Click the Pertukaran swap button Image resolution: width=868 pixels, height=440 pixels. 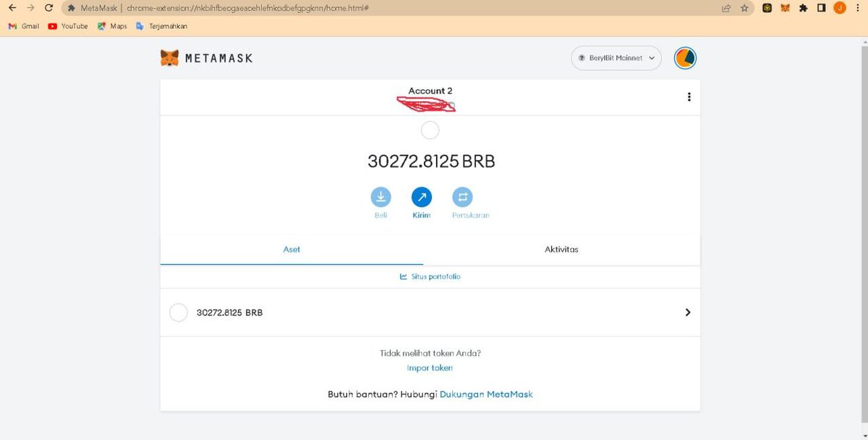point(462,196)
